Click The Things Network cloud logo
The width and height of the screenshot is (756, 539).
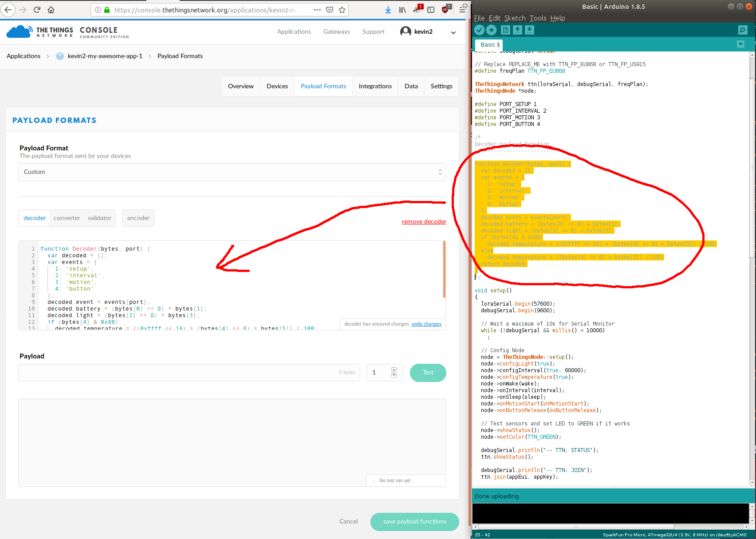coord(20,31)
